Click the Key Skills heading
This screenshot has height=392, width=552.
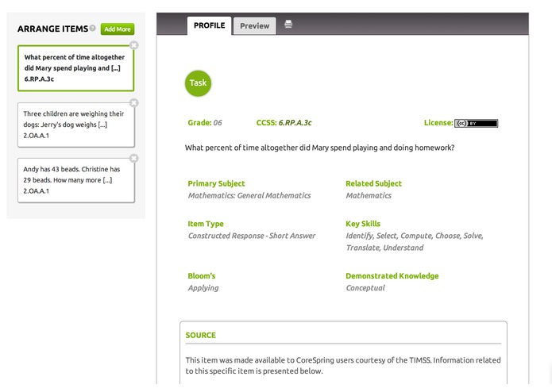pyautogui.click(x=363, y=224)
